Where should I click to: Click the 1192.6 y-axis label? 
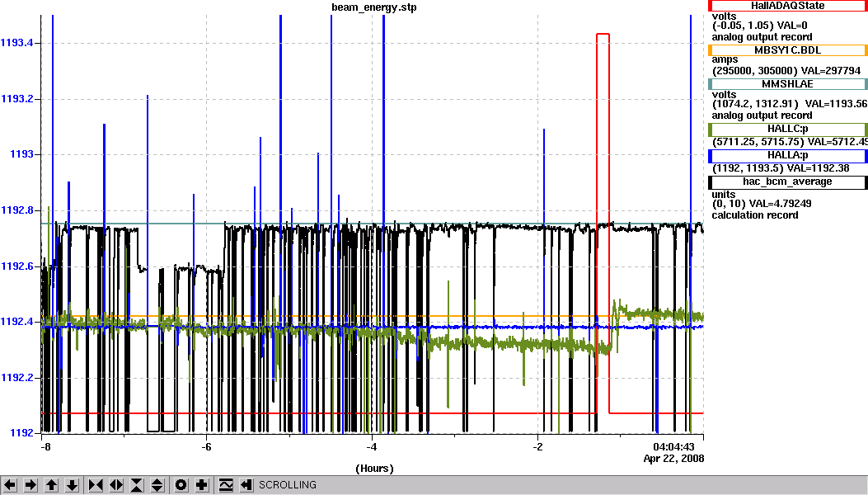[16, 266]
